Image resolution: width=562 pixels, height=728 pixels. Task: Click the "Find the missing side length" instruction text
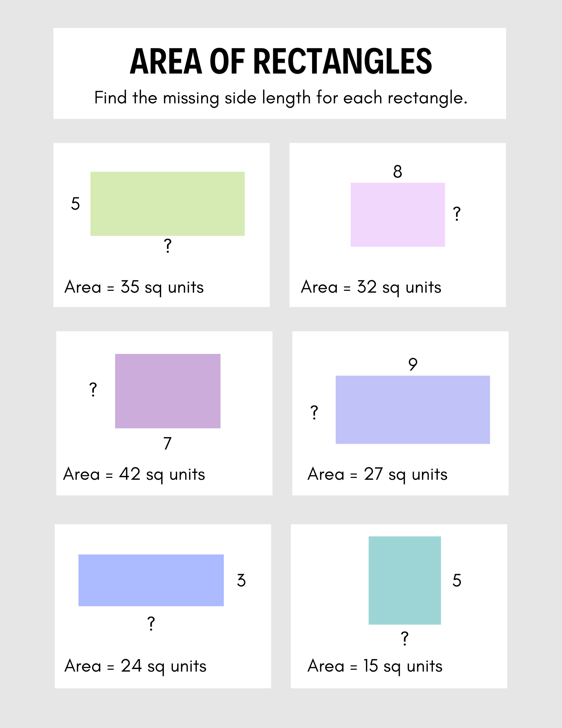pyautogui.click(x=281, y=98)
